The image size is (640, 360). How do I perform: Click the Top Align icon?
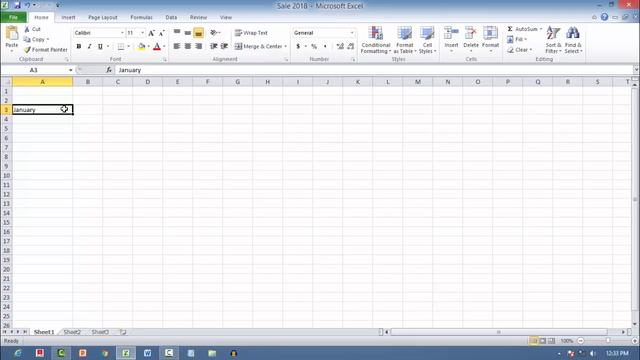(x=177, y=33)
